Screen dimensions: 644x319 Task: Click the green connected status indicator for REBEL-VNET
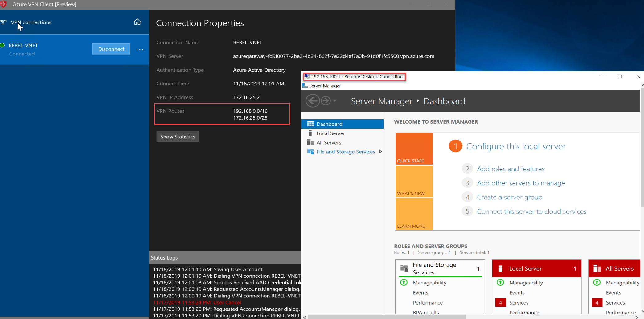[2, 45]
